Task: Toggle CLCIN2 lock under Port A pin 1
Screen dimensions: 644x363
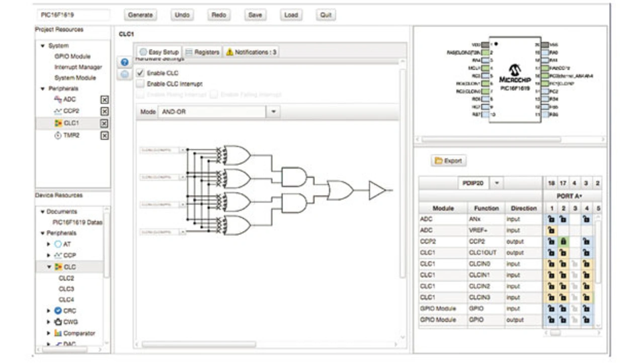Action: 550,286
